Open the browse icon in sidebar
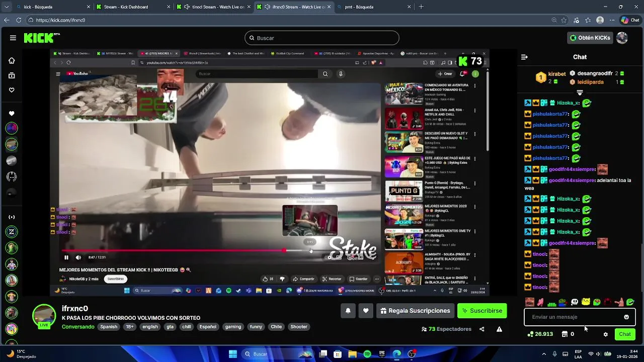Image resolution: width=644 pixels, height=362 pixels. pos(12,75)
